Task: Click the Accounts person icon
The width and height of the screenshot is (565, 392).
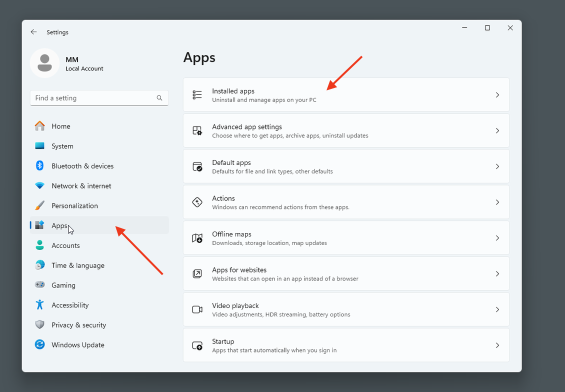Action: [x=39, y=245]
